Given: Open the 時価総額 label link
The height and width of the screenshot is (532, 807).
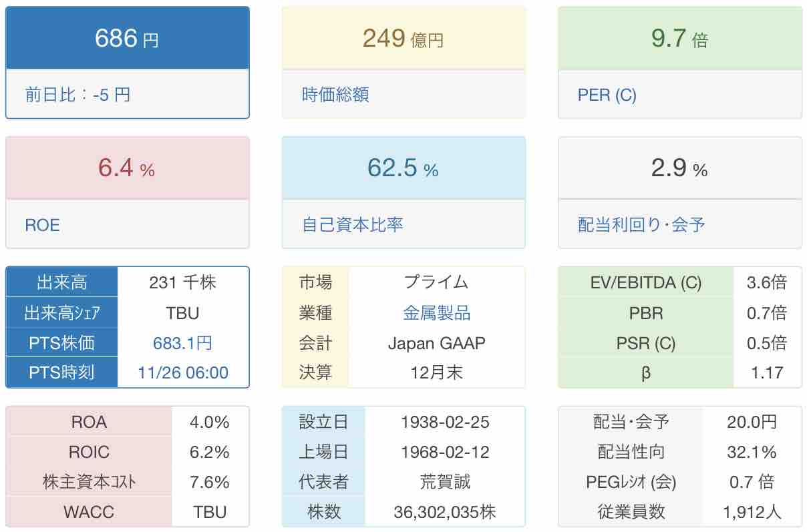Looking at the screenshot, I should (335, 95).
